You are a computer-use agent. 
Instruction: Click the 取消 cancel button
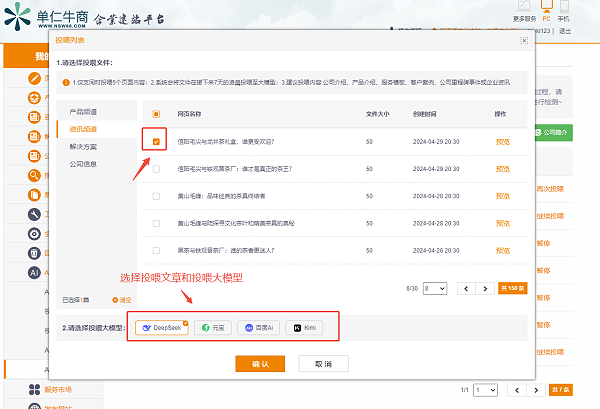pyautogui.click(x=324, y=364)
